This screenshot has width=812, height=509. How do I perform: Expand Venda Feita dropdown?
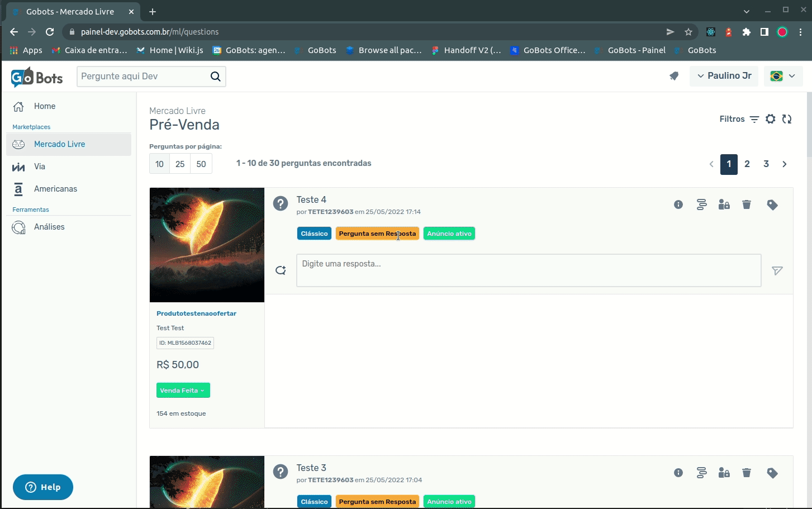point(183,391)
